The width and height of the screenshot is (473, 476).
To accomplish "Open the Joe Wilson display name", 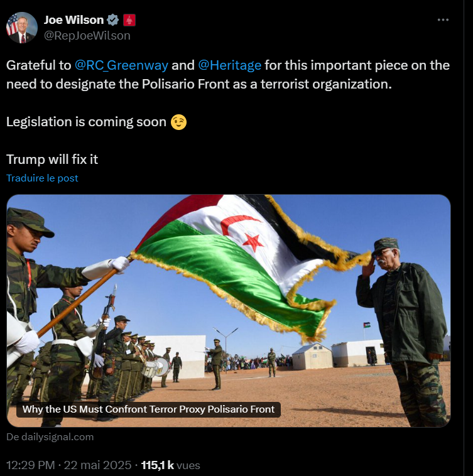I will tap(73, 20).
